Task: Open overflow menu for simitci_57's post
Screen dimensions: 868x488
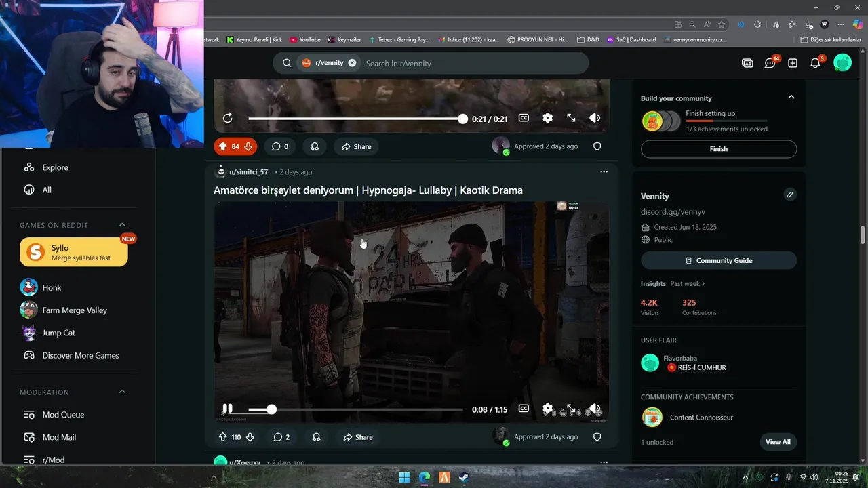Action: (x=604, y=172)
